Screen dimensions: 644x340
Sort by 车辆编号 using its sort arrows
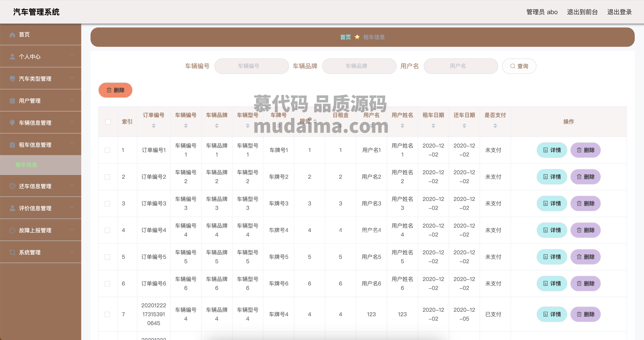(186, 126)
